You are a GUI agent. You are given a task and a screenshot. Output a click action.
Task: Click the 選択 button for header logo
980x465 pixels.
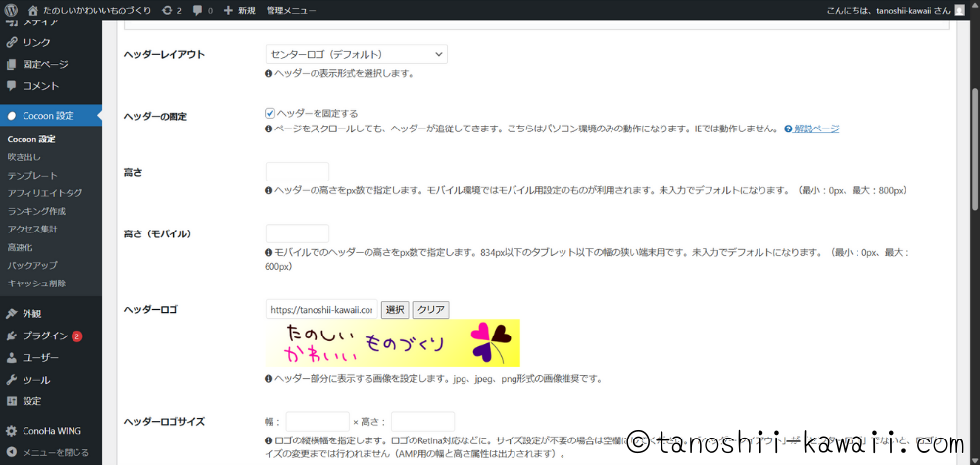click(395, 309)
